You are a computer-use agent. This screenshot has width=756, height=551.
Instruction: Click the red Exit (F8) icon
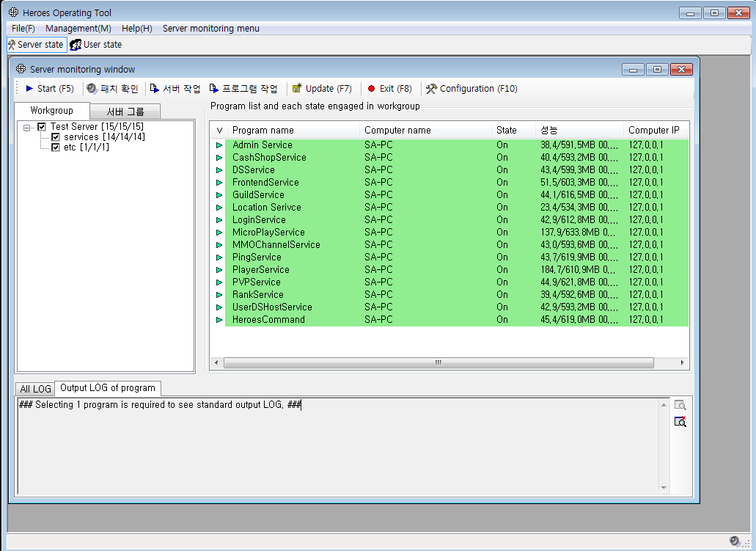point(371,89)
